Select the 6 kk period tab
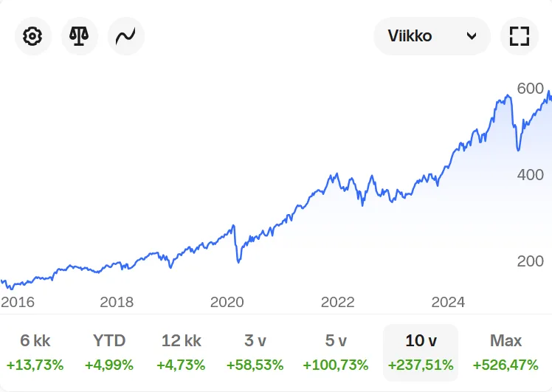Screen dimensions: 552x392 click(x=35, y=340)
